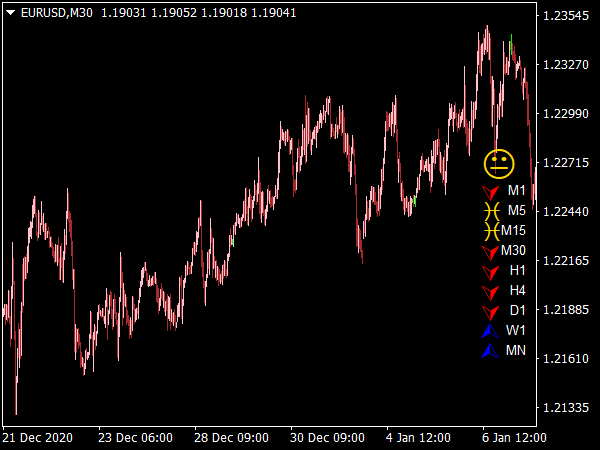
Task: Click the red down arrow next to M1
Action: coord(491,192)
